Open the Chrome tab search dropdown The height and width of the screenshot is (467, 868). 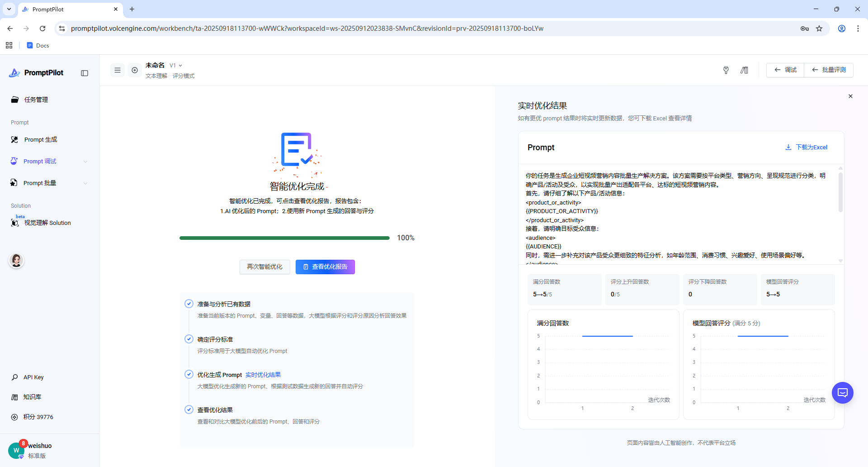[x=9, y=9]
